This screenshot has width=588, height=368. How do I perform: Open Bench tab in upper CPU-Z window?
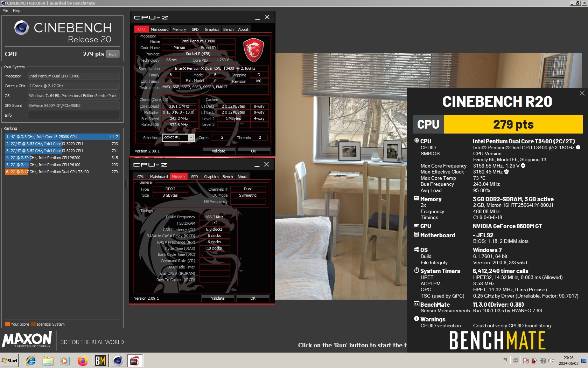click(228, 29)
